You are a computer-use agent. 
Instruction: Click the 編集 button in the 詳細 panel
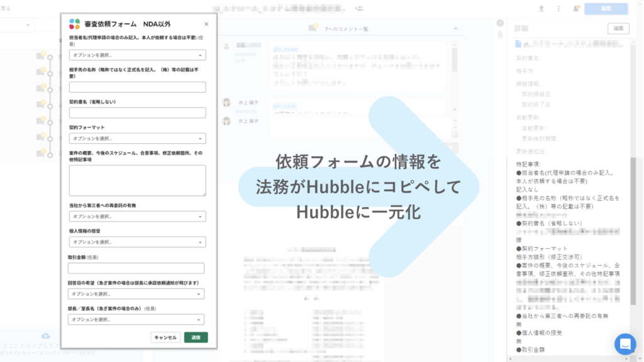tap(618, 28)
